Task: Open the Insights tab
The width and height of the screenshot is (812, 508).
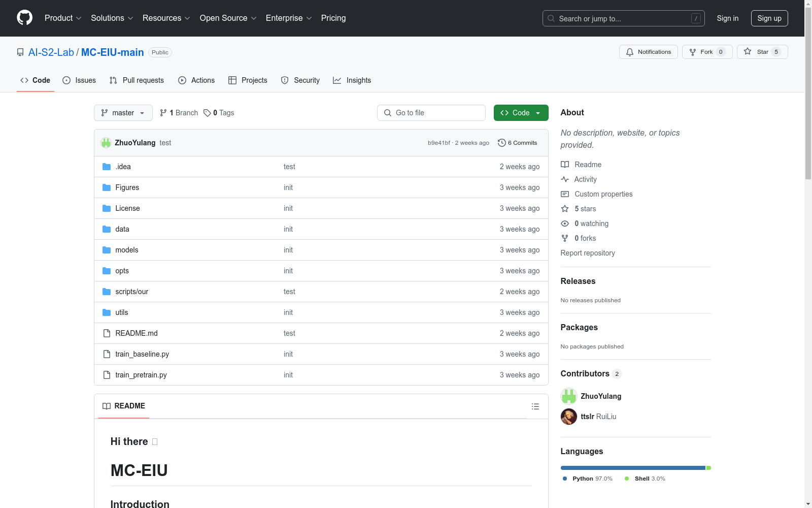Action: tap(352, 80)
